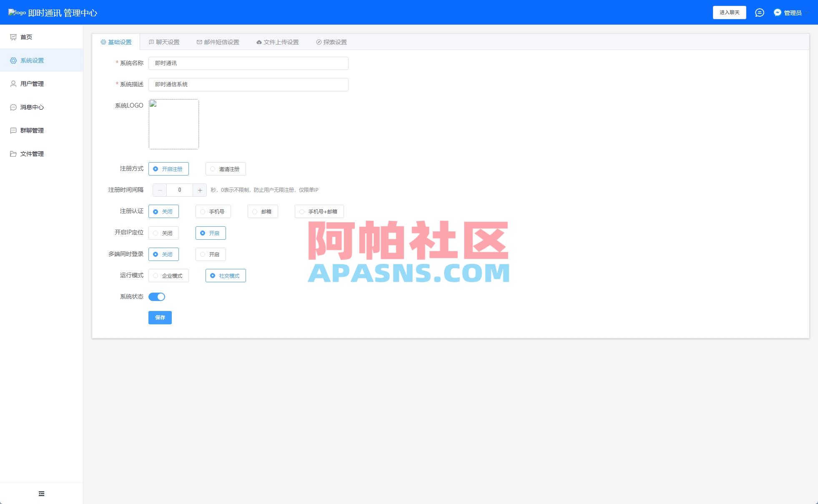Set 注册认证 to 手机号

tap(213, 211)
